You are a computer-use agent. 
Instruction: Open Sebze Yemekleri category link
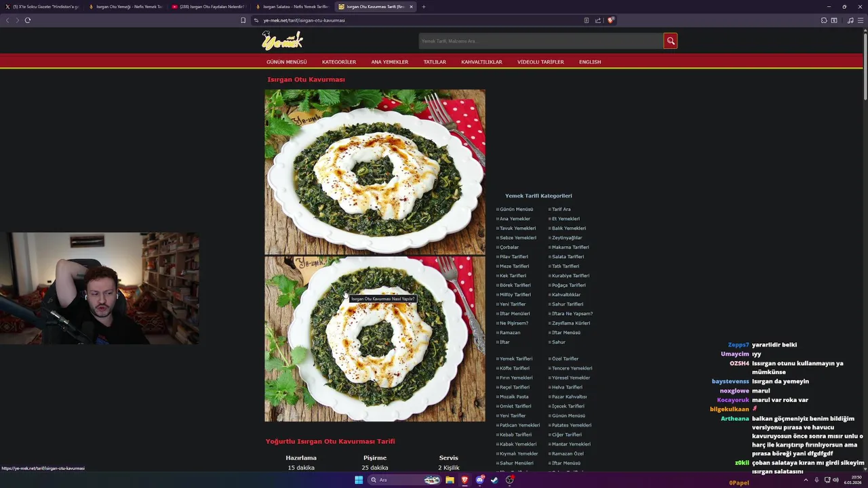pyautogui.click(x=517, y=238)
